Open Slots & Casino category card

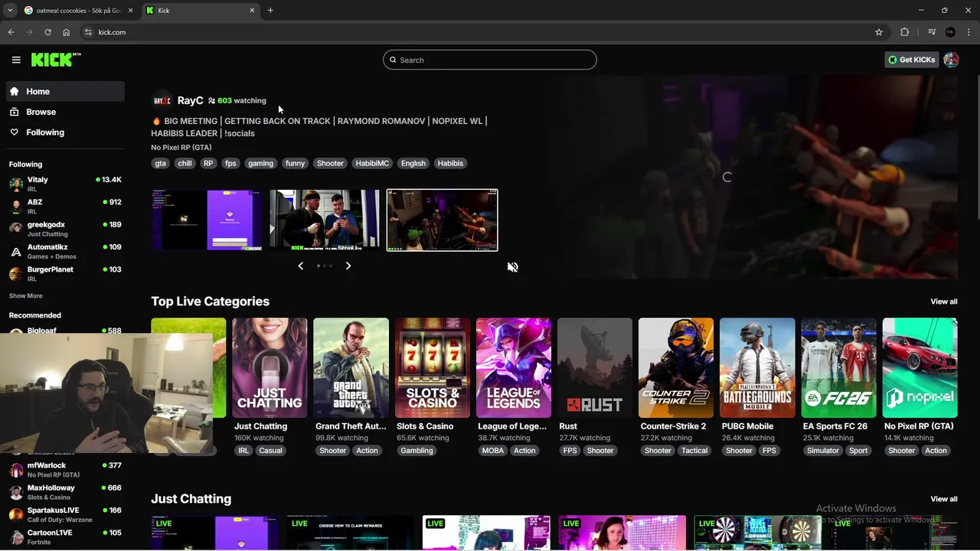432,368
